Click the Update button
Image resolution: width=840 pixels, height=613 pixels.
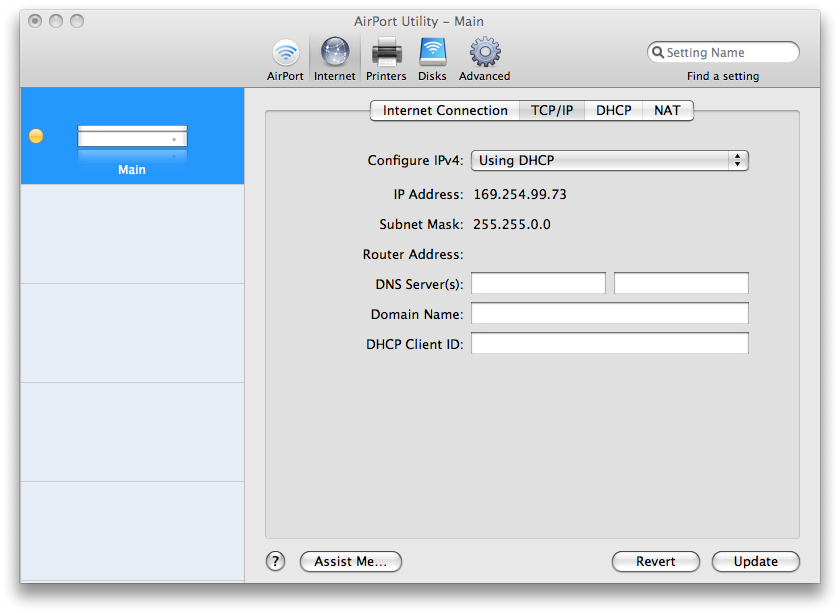(x=756, y=561)
